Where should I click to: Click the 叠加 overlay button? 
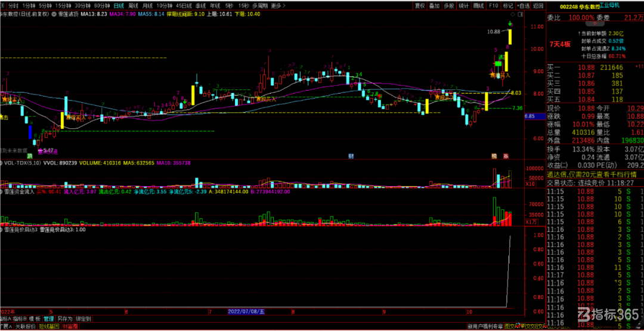point(434,6)
